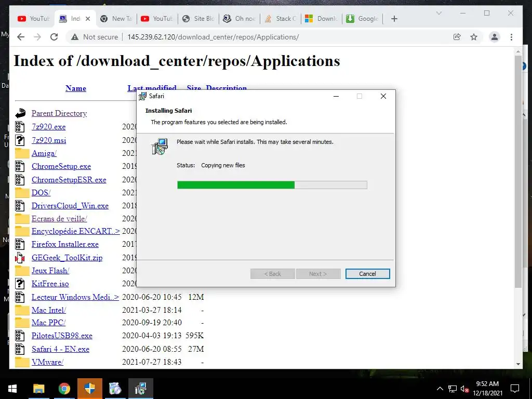Viewport: 532px width, 399px height.
Task: Close the Index of tab
Action: (87, 19)
